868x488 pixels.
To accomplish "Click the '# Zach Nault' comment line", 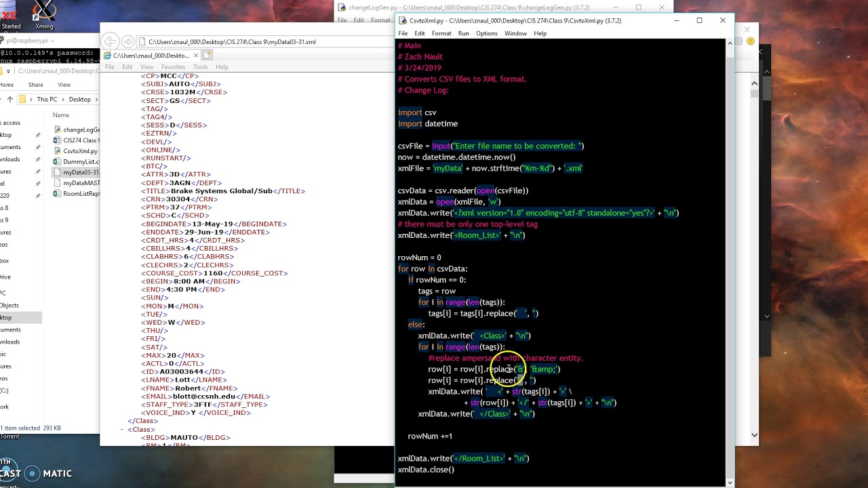I will tap(420, 57).
